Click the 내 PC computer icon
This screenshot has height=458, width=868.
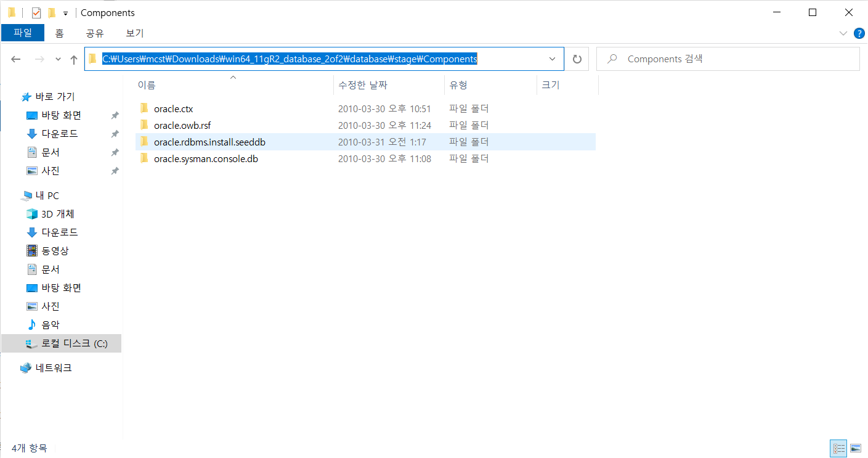(x=26, y=195)
